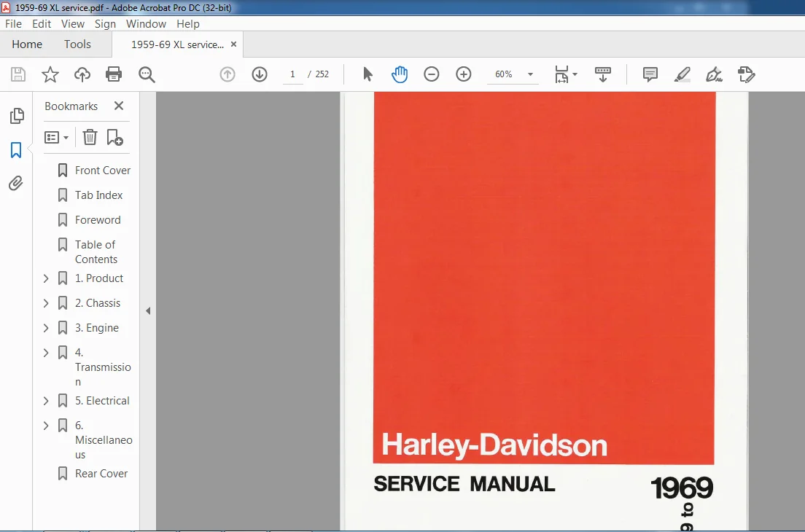Zoom in with plus button
Screen dimensions: 805x532
click(x=463, y=74)
